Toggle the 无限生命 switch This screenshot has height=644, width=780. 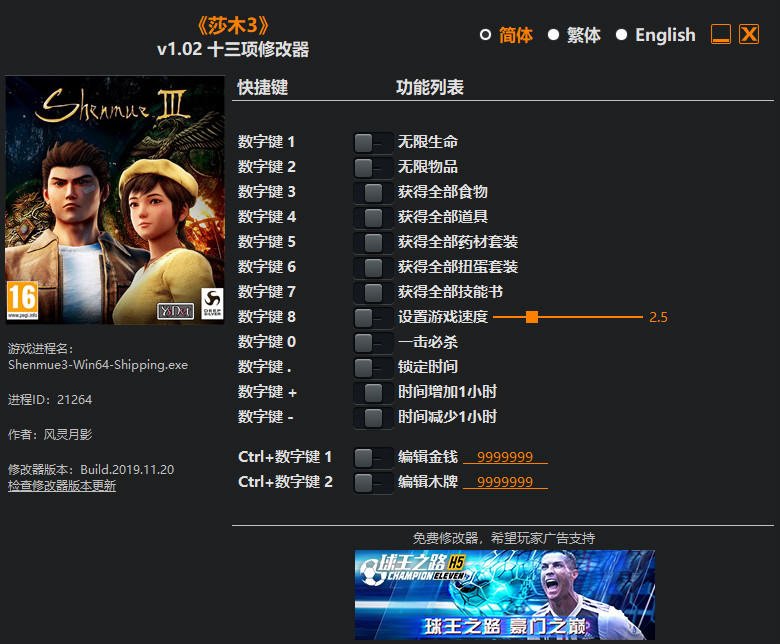click(x=372, y=142)
